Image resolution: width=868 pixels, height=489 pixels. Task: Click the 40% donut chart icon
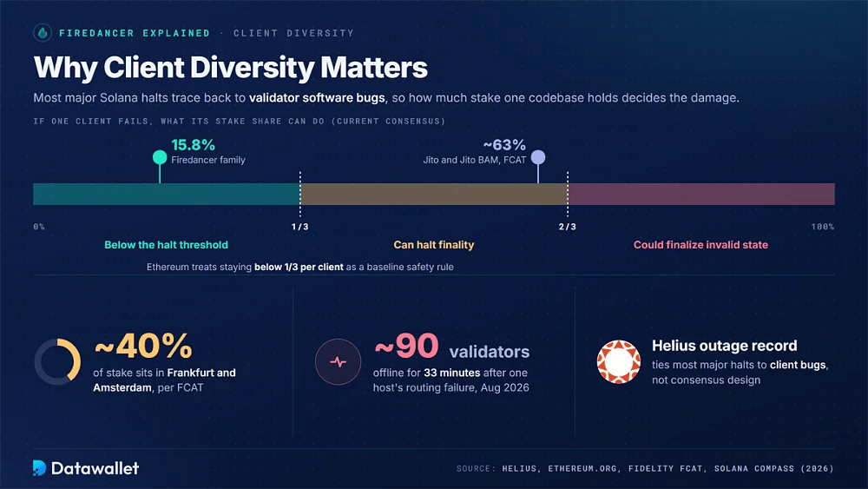(57, 361)
